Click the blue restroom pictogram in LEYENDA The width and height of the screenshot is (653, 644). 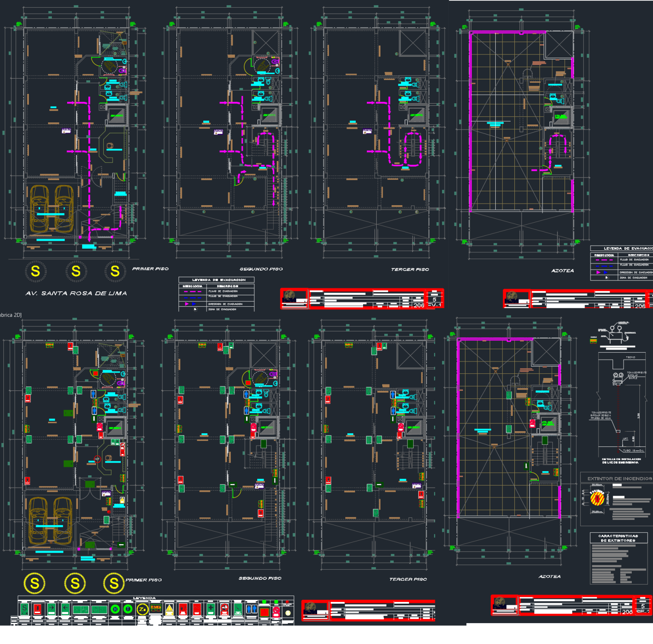point(252,608)
